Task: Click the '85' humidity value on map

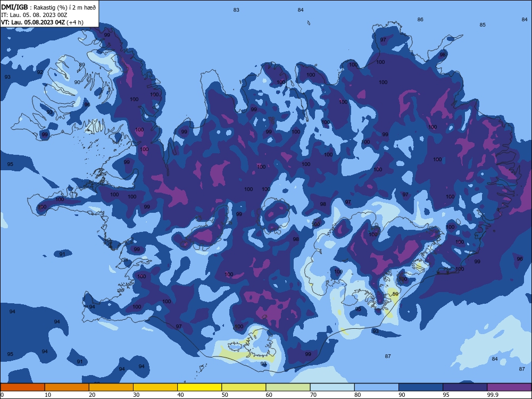Action: pyautogui.click(x=483, y=25)
